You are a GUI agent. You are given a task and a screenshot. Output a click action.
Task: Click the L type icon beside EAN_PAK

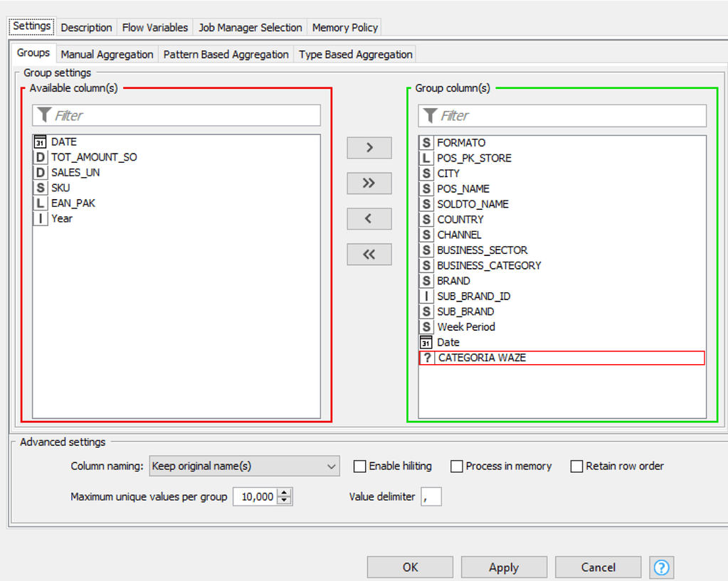click(x=40, y=203)
